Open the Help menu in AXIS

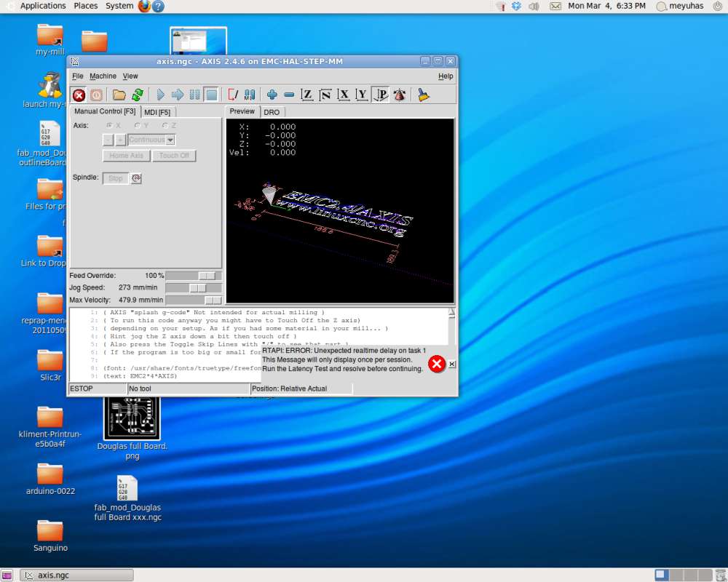pyautogui.click(x=446, y=76)
